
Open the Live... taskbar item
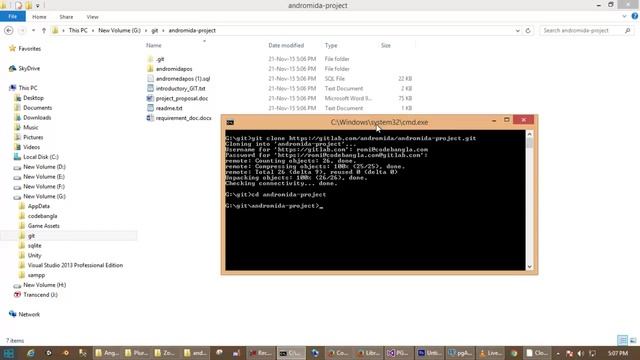coord(491,353)
